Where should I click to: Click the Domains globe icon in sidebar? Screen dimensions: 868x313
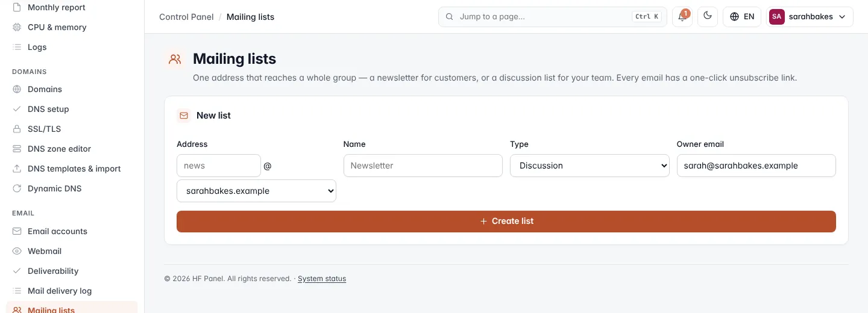17,89
